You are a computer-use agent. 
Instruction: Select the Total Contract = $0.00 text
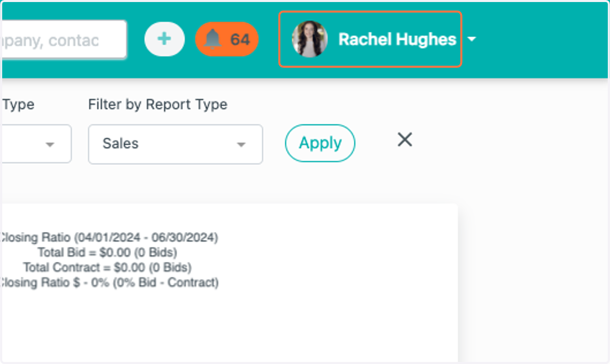(107, 267)
